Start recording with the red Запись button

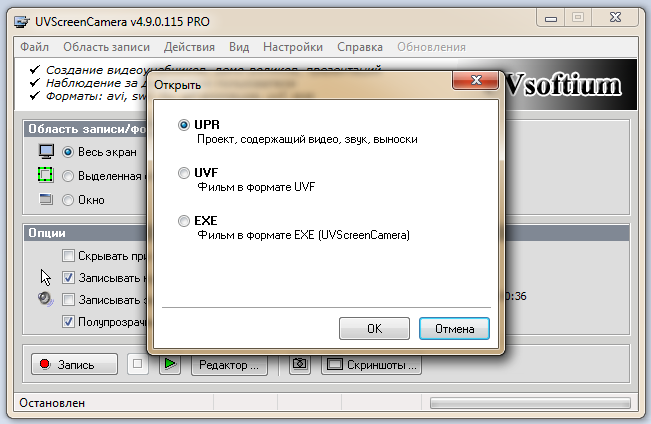[74, 364]
